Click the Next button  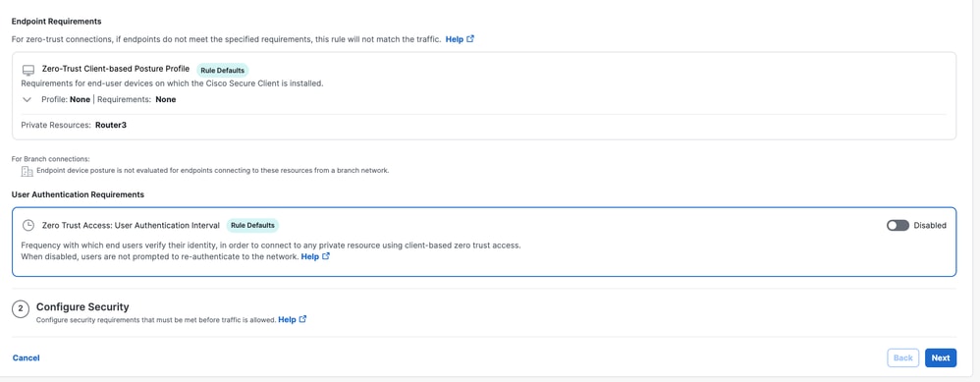pyautogui.click(x=941, y=358)
